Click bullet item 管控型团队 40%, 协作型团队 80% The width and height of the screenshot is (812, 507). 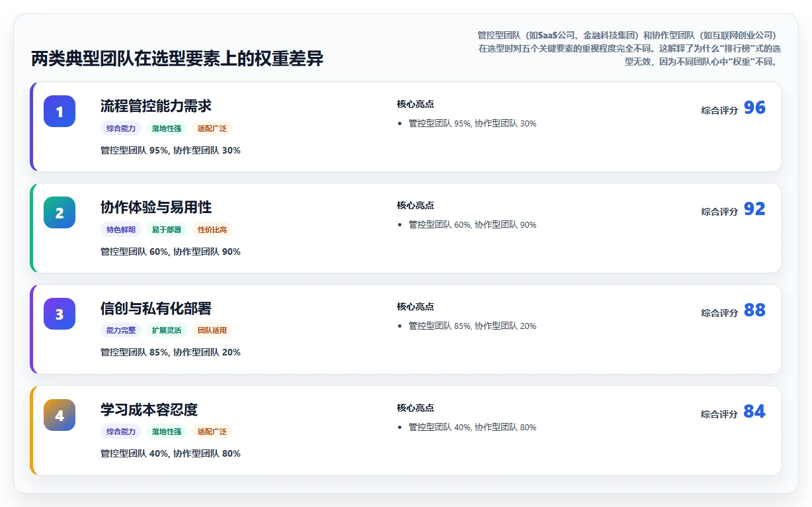click(472, 427)
